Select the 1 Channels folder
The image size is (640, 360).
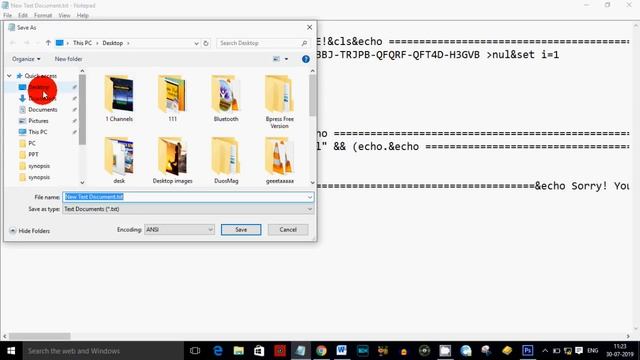click(119, 98)
